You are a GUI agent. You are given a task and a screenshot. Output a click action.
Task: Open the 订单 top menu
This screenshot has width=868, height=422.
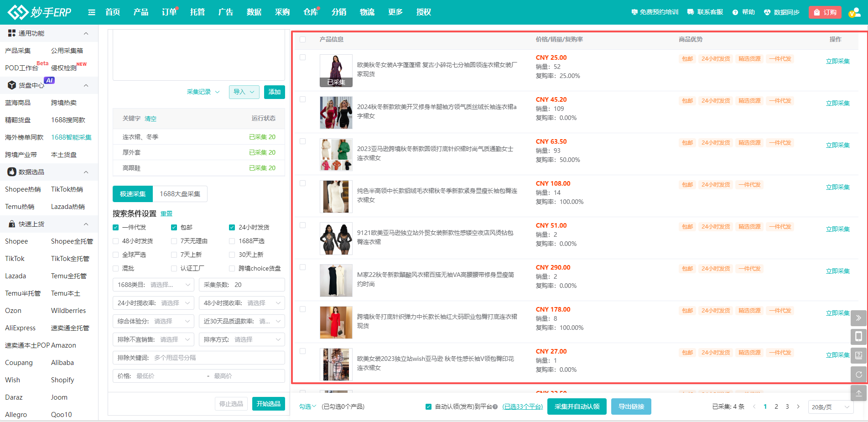click(x=169, y=12)
